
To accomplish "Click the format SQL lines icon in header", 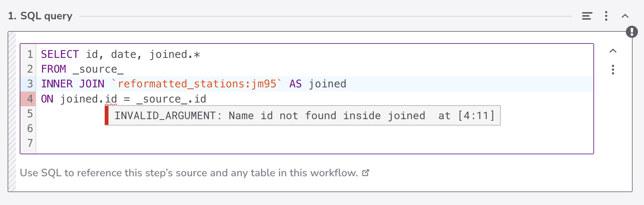I will coord(587,16).
